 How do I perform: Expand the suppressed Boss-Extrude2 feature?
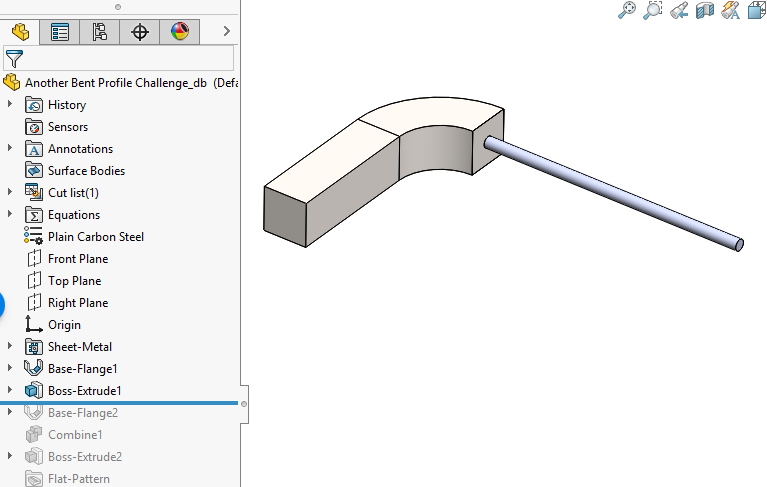click(9, 456)
